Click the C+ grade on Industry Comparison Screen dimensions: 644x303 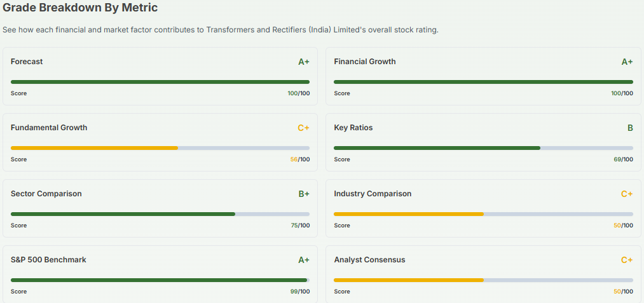click(x=627, y=194)
